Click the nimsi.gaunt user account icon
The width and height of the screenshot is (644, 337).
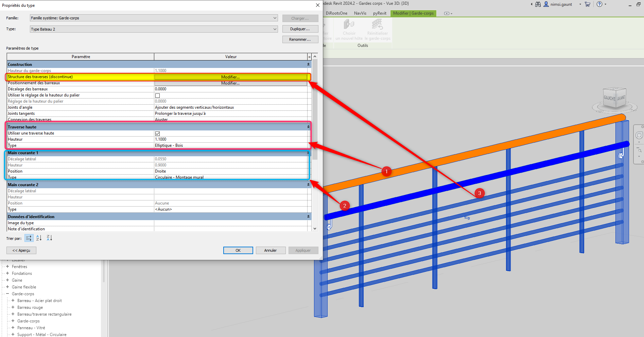[546, 4]
